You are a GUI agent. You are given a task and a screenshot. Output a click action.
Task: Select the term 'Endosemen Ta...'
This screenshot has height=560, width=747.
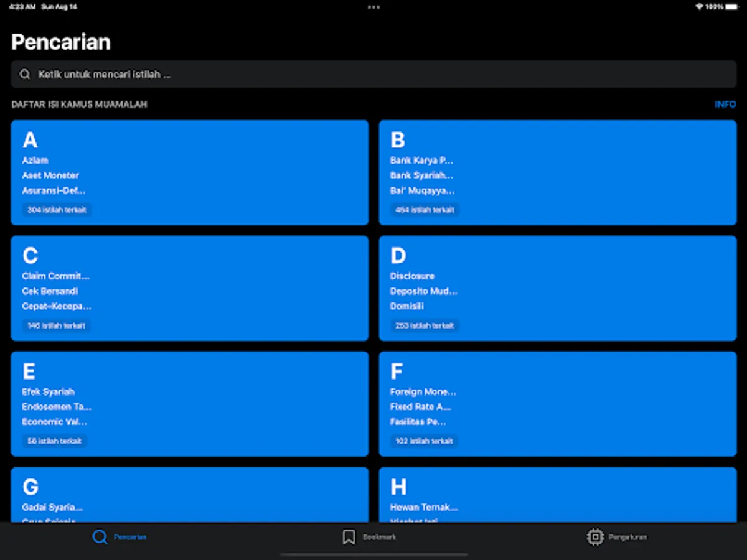tap(57, 407)
